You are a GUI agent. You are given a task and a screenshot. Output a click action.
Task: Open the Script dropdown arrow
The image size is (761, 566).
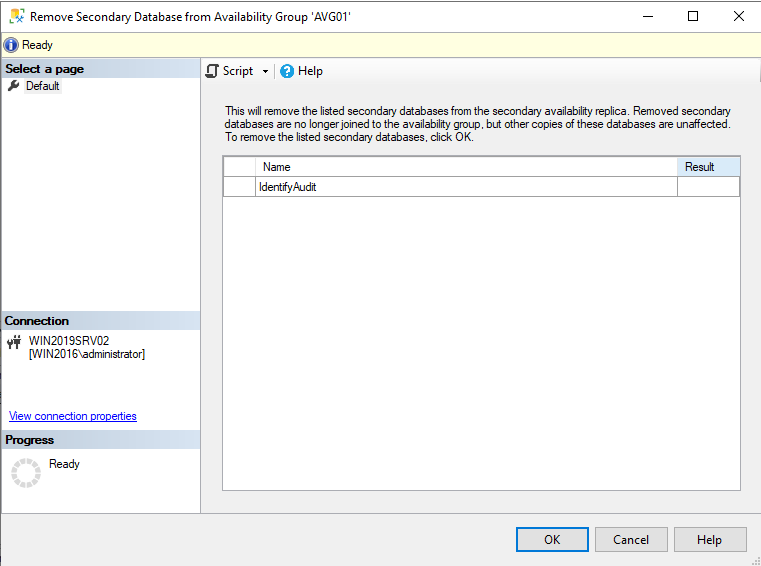coord(265,71)
